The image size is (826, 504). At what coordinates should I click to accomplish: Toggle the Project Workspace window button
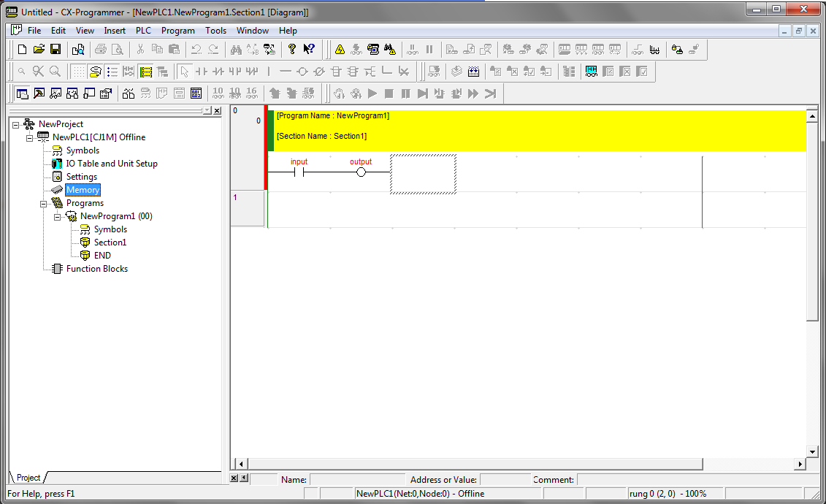pyautogui.click(x=22, y=93)
